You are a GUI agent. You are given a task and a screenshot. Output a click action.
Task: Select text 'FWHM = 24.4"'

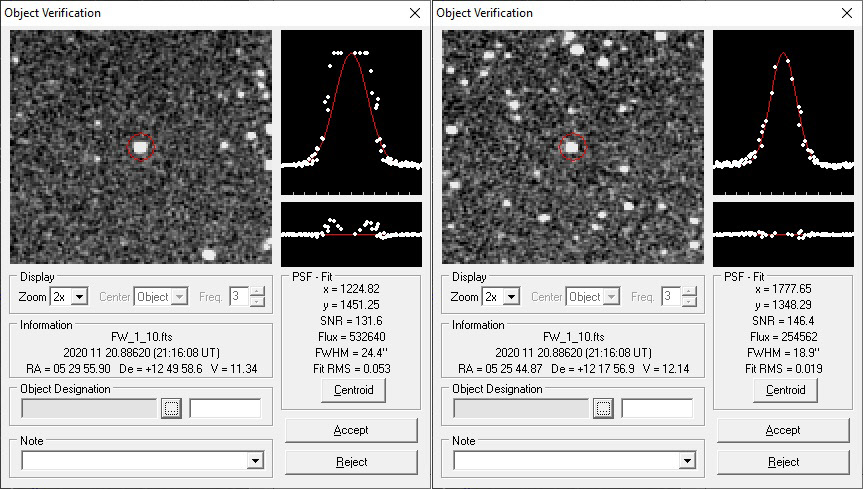(352, 353)
